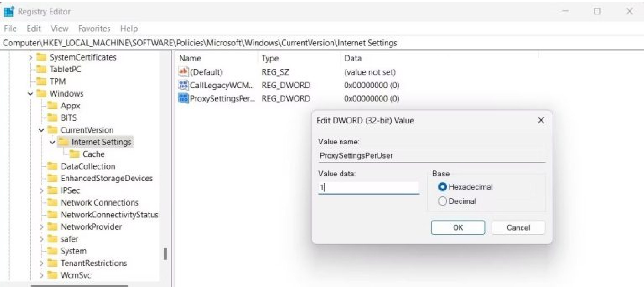644x287 pixels.
Task: Expand the IPSec tree node
Action: pyautogui.click(x=41, y=191)
